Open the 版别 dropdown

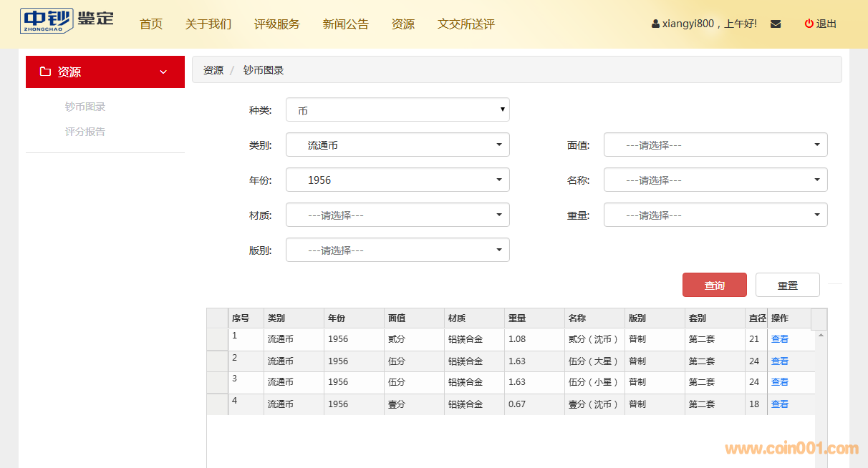tap(397, 250)
